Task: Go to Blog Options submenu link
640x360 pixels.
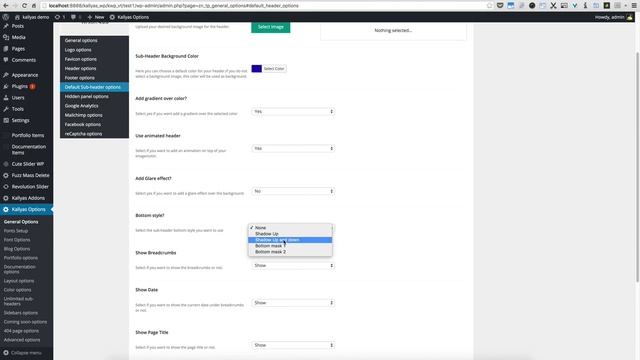Action: (x=17, y=249)
